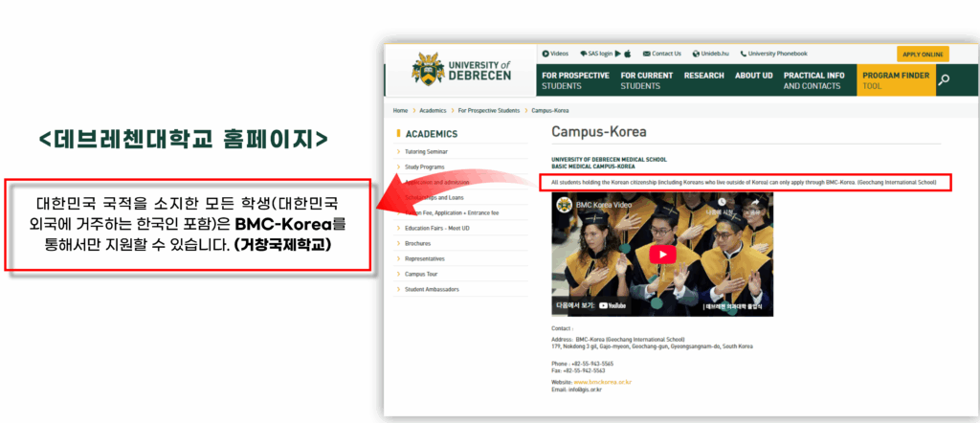The width and height of the screenshot is (980, 423).
Task: Play the BMC Korea YouTube video
Action: click(661, 255)
